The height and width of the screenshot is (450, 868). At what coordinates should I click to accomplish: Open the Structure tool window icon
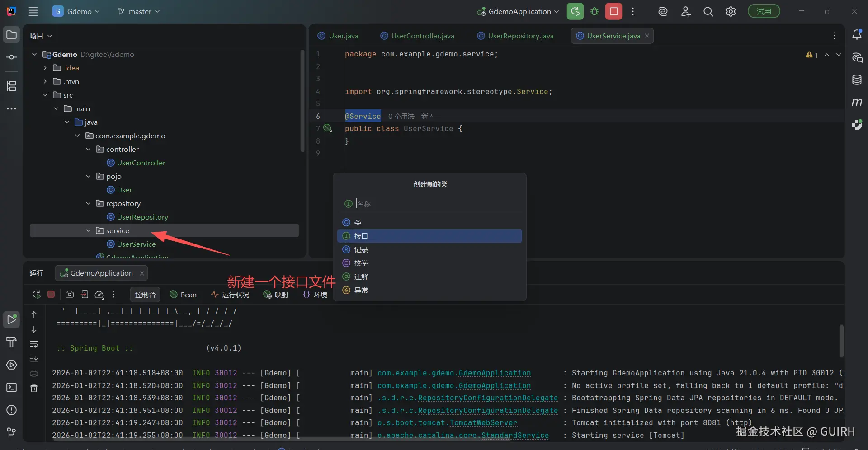click(12, 86)
